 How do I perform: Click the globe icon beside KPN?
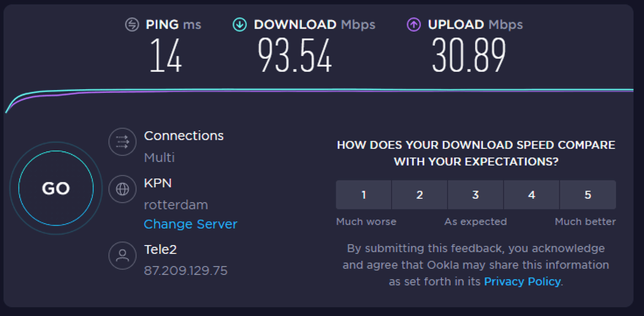tap(122, 189)
